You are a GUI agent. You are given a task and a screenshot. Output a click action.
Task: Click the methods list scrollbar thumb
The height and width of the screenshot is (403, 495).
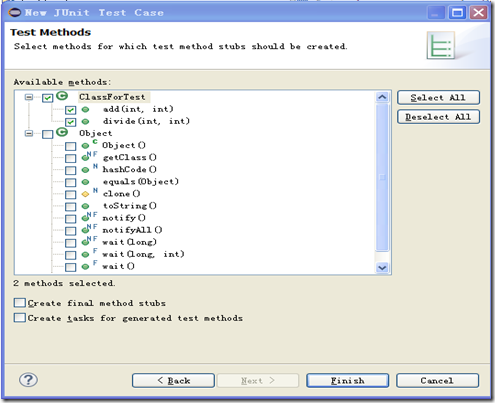coord(382,177)
